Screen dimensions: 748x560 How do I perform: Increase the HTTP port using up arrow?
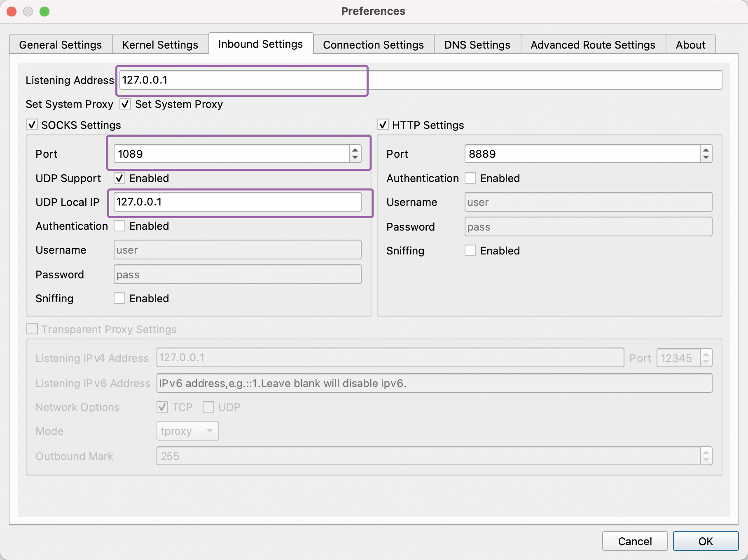click(x=706, y=150)
